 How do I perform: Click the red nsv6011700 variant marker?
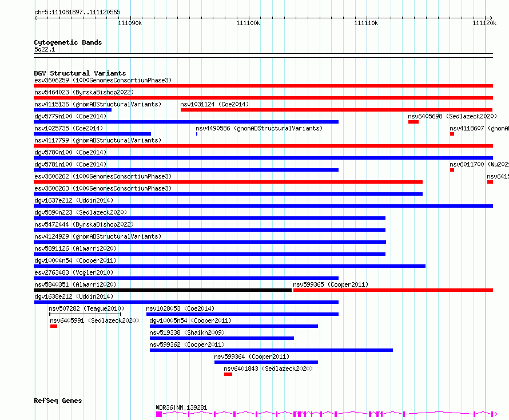452,170
